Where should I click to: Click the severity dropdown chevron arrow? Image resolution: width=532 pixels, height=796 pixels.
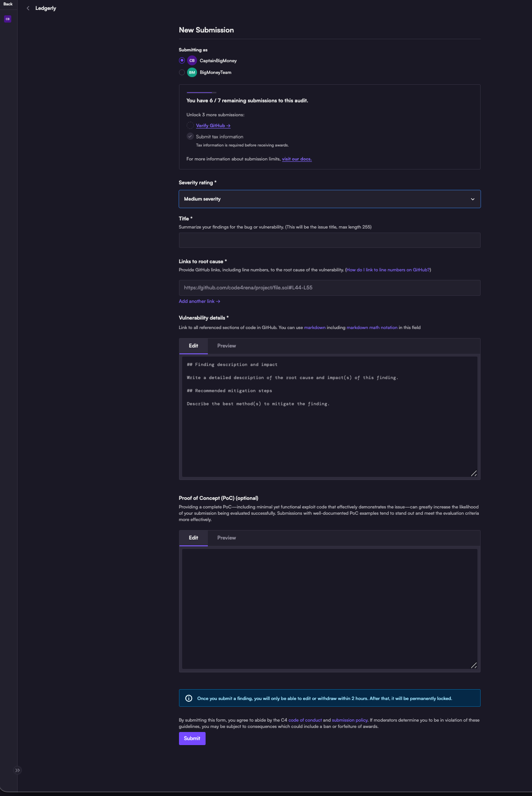click(472, 199)
